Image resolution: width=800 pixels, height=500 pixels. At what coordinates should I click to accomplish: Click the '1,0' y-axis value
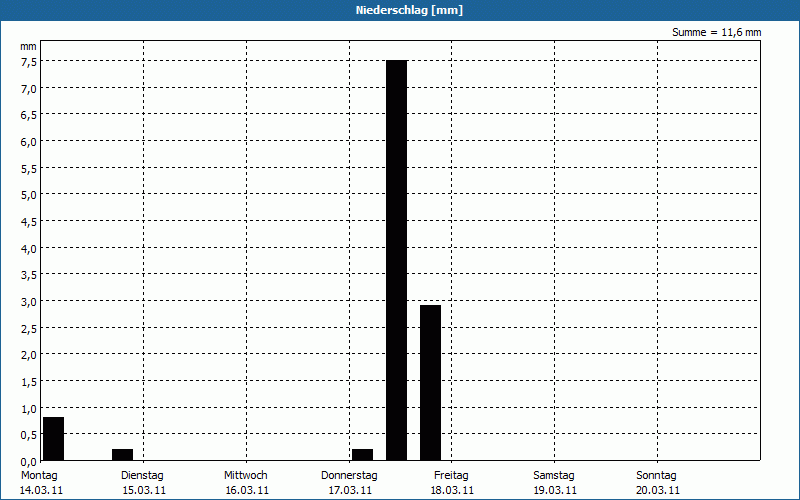(x=29, y=409)
